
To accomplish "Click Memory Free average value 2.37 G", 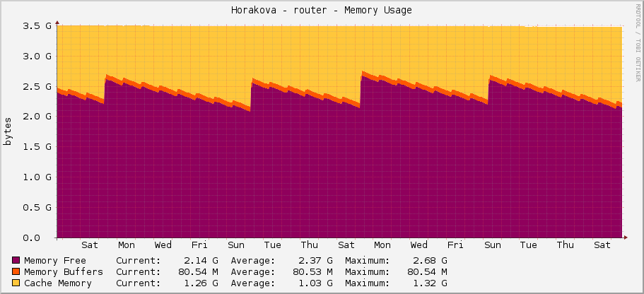I will click(316, 260).
